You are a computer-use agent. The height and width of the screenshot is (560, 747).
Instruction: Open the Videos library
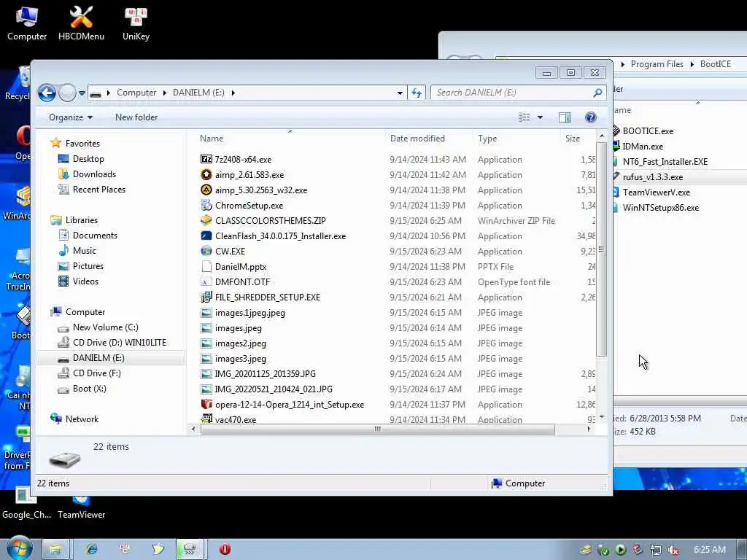(85, 281)
